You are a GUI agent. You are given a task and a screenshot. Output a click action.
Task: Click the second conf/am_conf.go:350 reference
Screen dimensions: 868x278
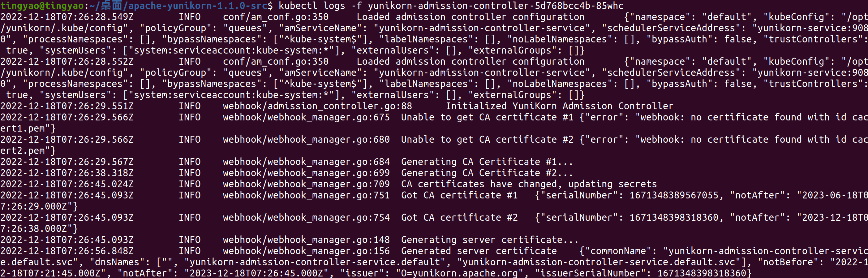[x=276, y=61]
